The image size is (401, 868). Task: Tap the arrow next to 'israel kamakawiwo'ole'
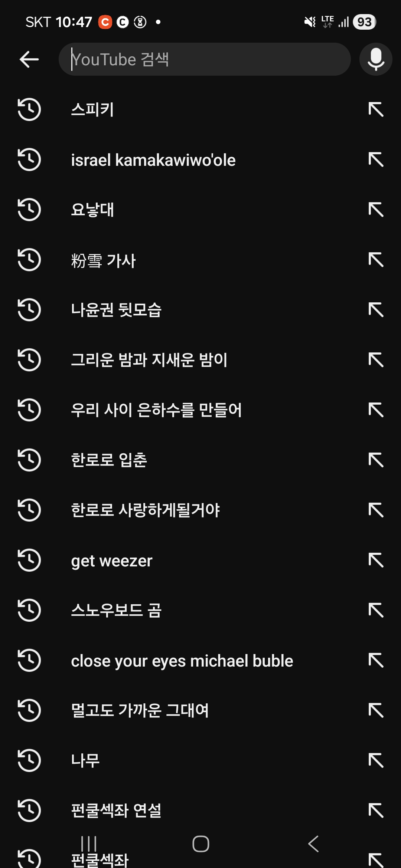click(x=376, y=160)
